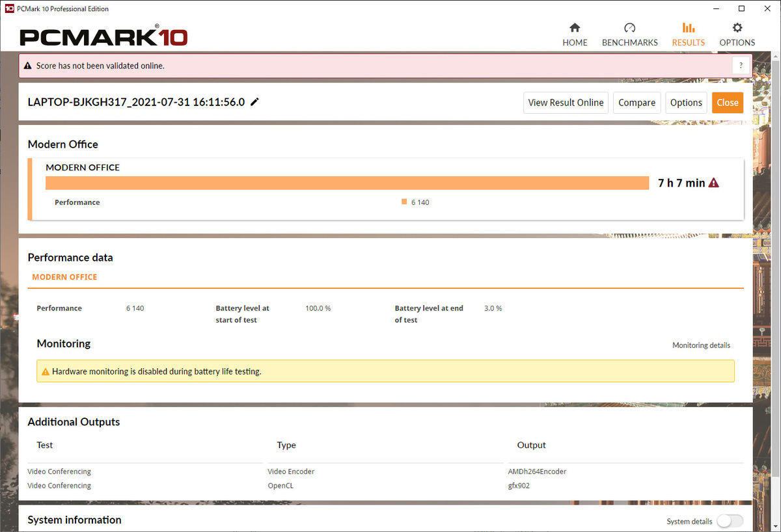Maximize the PCMark 10 window
Screen dimensions: 781x532
click(741, 8)
